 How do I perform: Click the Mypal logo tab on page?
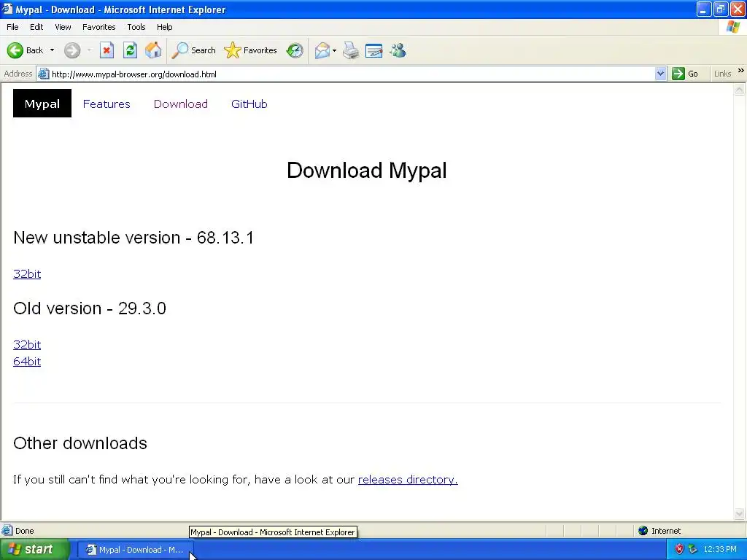point(42,104)
